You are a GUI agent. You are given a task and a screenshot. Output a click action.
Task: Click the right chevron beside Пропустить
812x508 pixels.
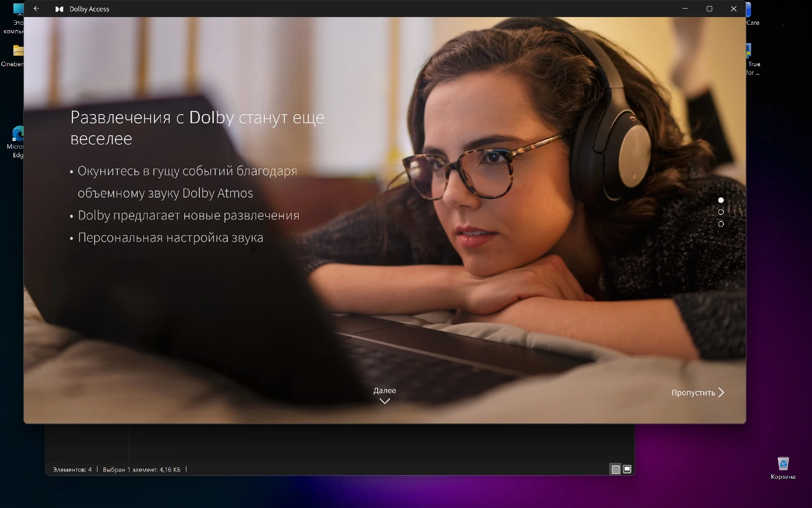point(721,392)
